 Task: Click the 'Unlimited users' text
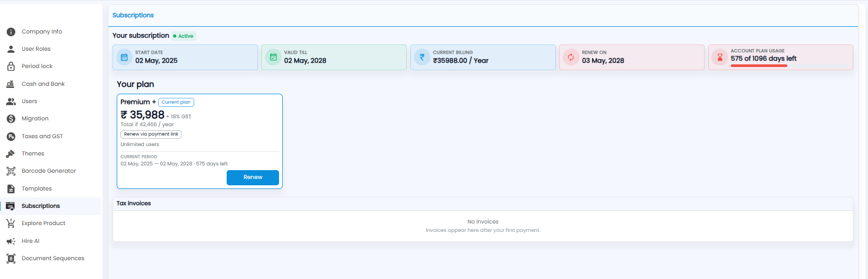click(x=140, y=144)
